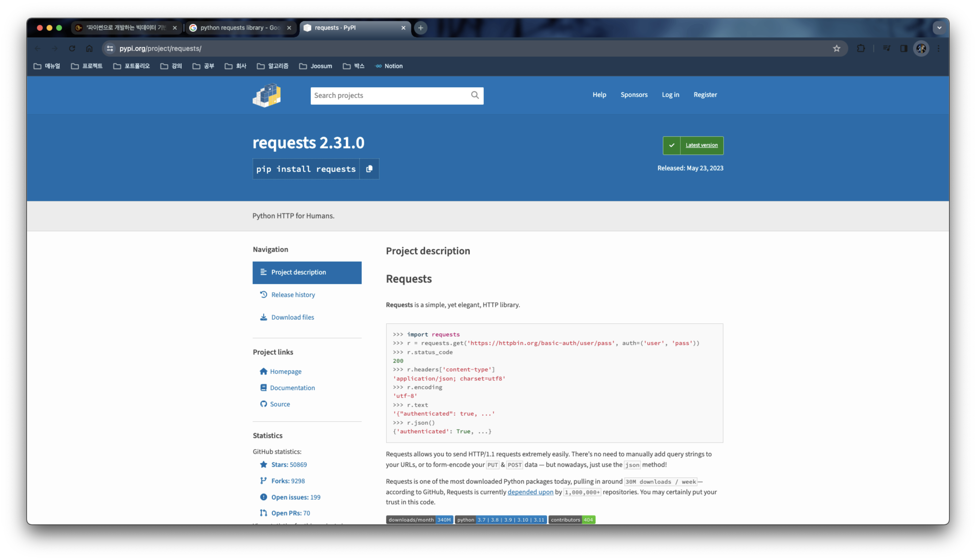
Task: Open the 알고리즘 bookmarks folder
Action: pos(273,66)
